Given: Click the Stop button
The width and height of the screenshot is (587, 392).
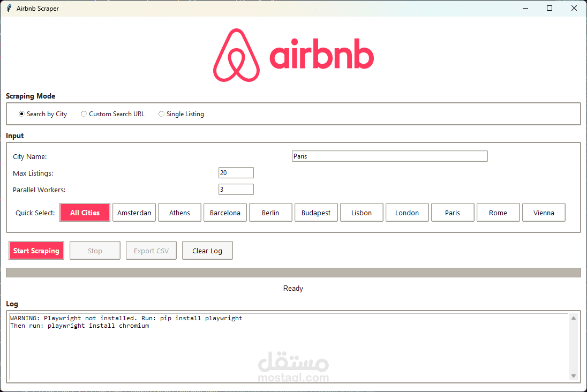Looking at the screenshot, I should (x=95, y=251).
